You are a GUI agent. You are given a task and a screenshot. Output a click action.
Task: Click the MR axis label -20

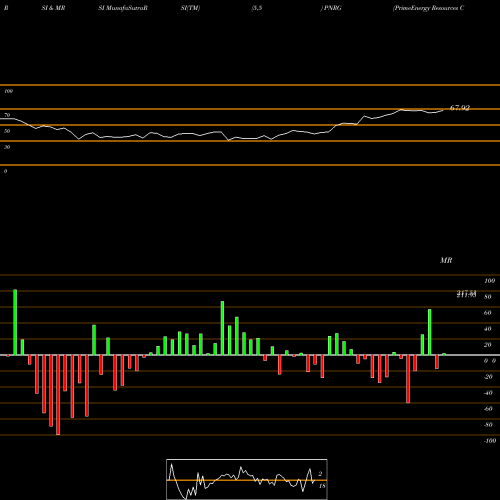pyautogui.click(x=488, y=377)
